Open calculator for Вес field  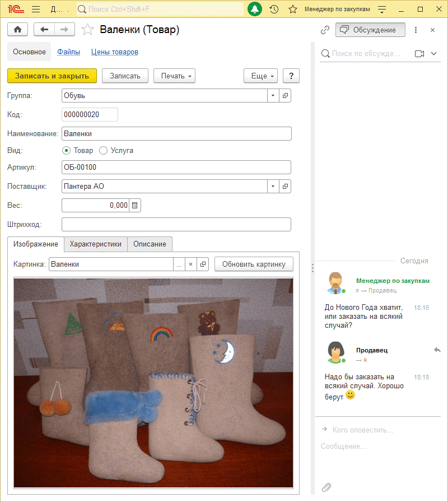tap(135, 206)
